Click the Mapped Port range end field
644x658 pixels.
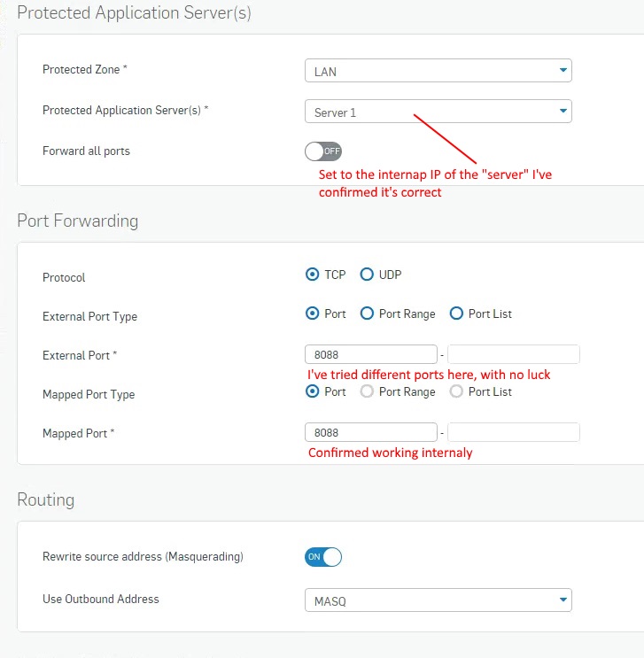[x=514, y=432]
